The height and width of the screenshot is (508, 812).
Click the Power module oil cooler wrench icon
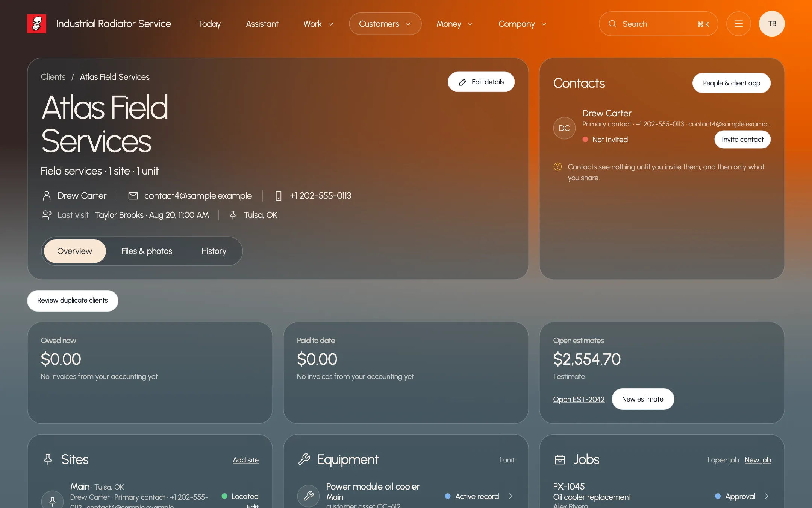click(x=308, y=496)
